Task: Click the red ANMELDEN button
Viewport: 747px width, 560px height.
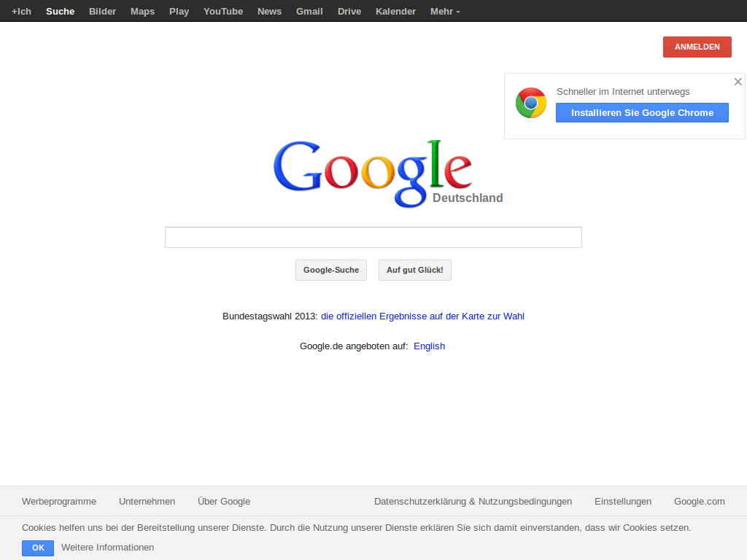Action: [x=697, y=47]
